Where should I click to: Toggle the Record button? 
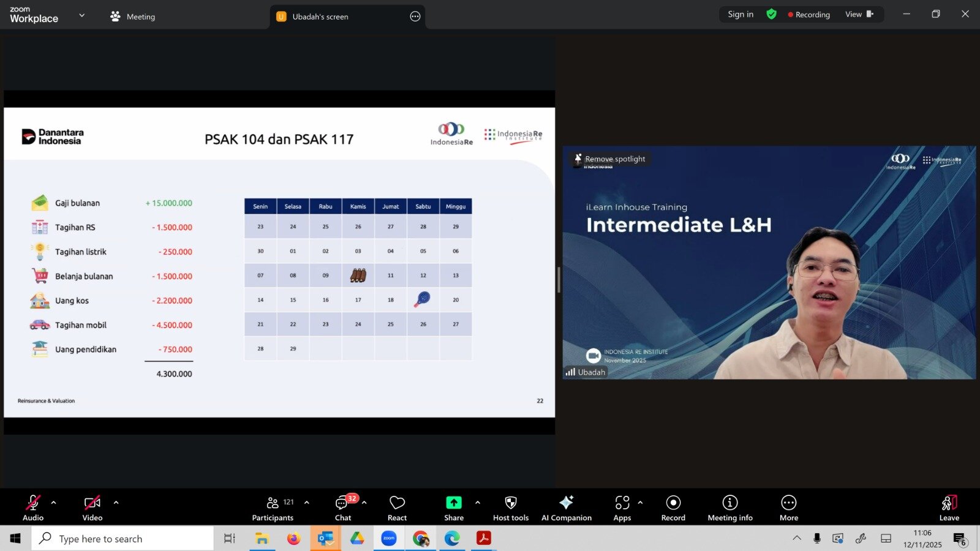pos(673,508)
